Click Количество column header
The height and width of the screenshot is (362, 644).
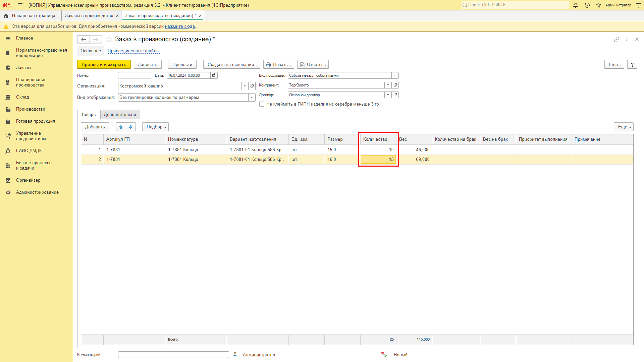(x=378, y=139)
